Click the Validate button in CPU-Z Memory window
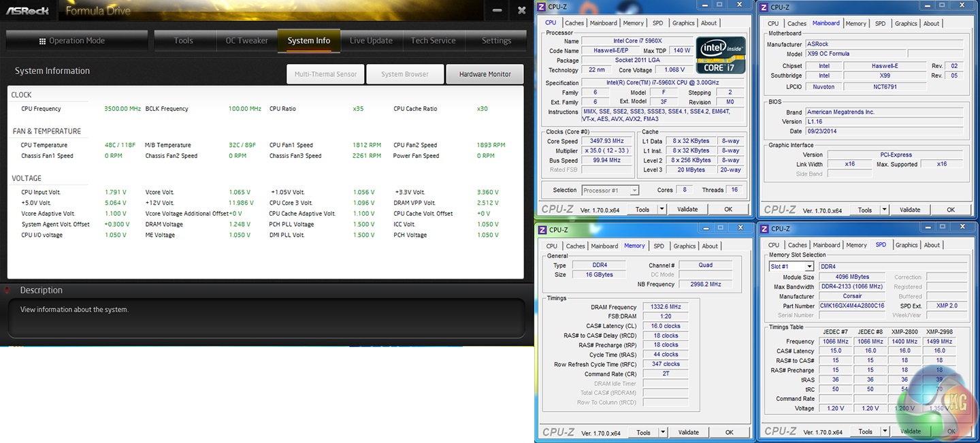 (689, 432)
